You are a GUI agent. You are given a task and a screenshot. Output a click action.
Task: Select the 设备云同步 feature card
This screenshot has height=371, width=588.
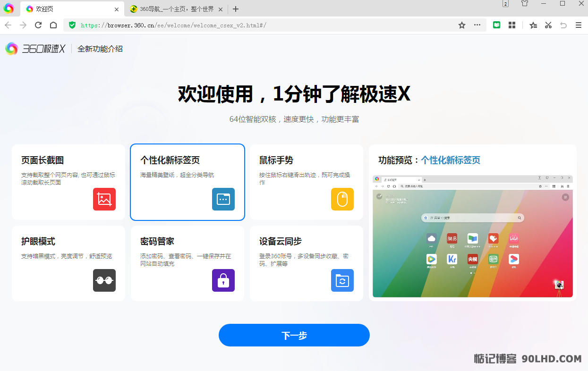tap(307, 263)
